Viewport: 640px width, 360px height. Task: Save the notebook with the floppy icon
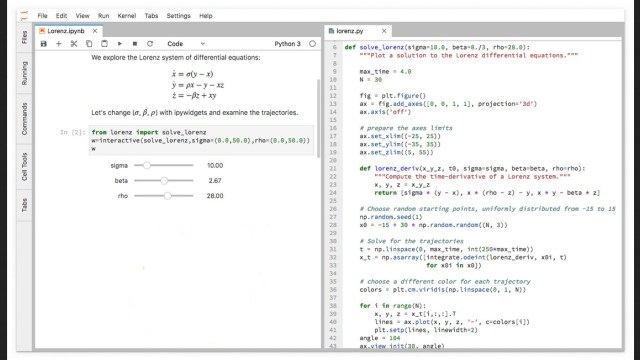click(44, 44)
